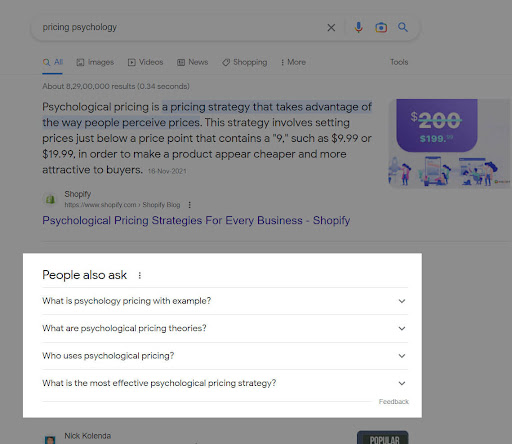Open the Tools button
This screenshot has width=512, height=444.
tap(399, 62)
